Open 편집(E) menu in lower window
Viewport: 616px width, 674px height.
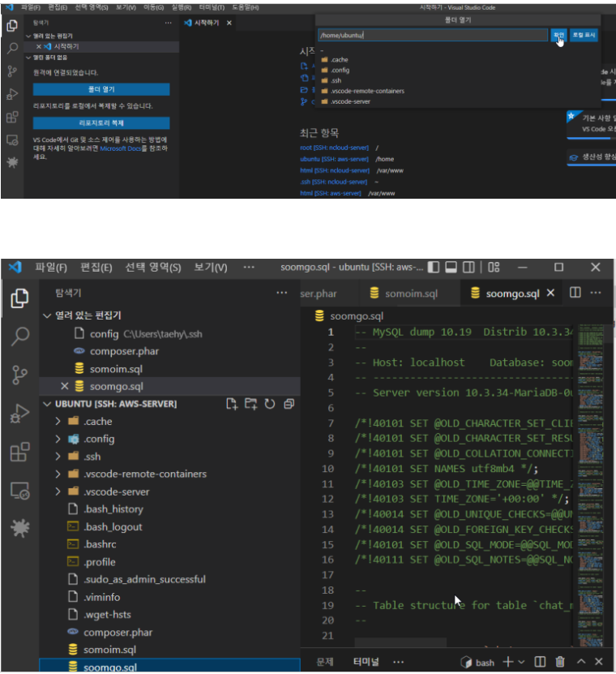click(x=96, y=268)
